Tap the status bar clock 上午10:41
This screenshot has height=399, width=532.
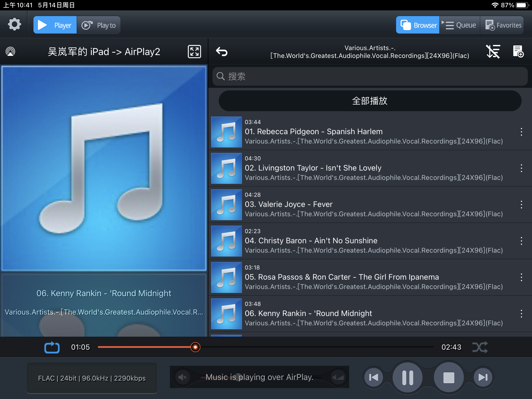tap(18, 5)
